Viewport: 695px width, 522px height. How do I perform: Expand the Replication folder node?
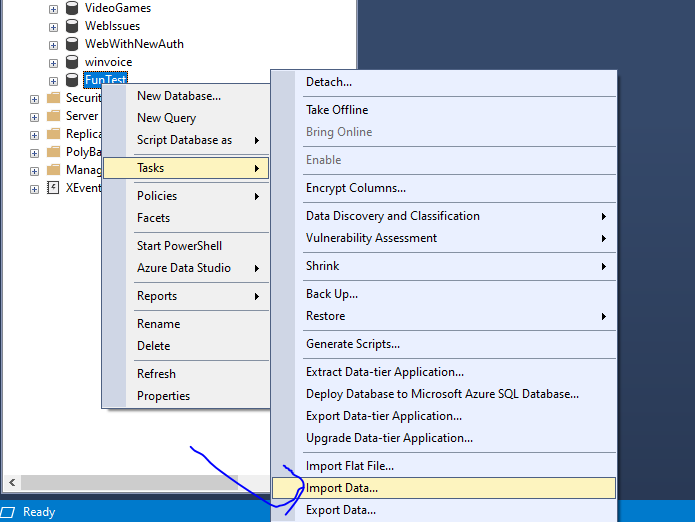coord(35,135)
